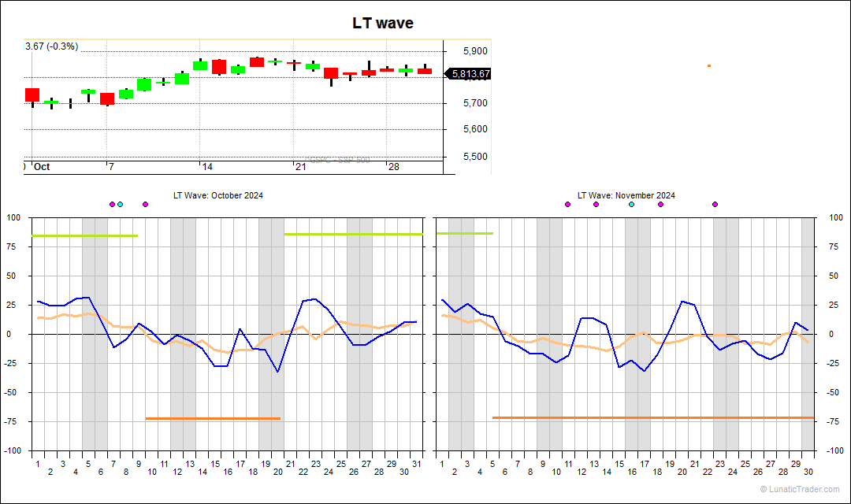Screen dimensions: 851x504
Task: Click the 5,900 price axis label
Action: tap(475, 51)
